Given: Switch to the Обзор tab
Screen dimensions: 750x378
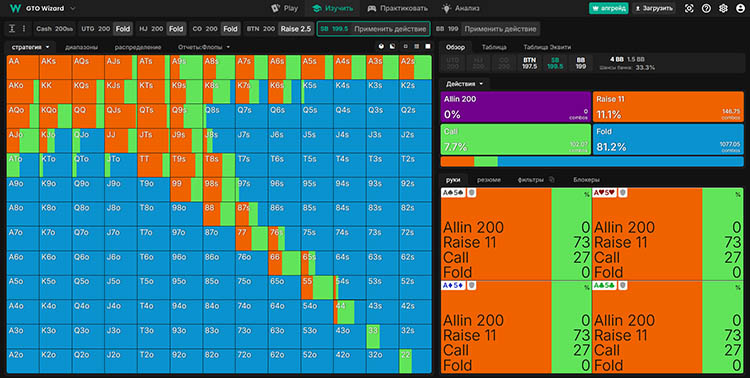Looking at the screenshot, I should [455, 47].
